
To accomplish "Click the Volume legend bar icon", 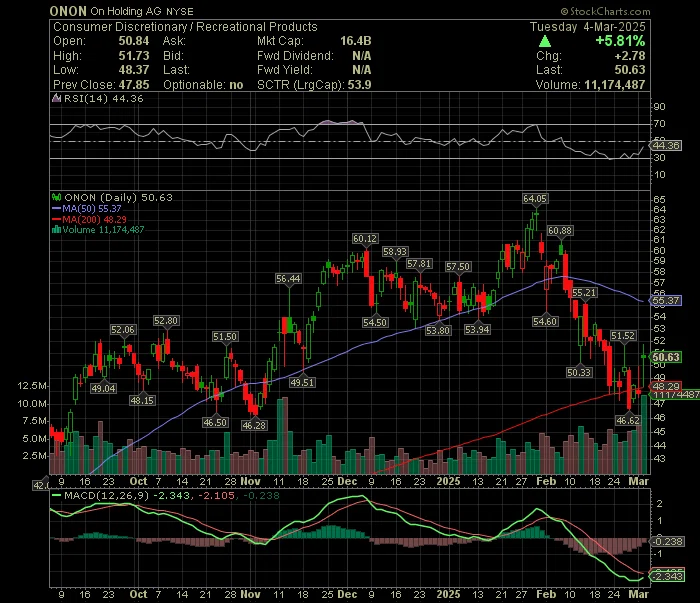I will coord(56,230).
